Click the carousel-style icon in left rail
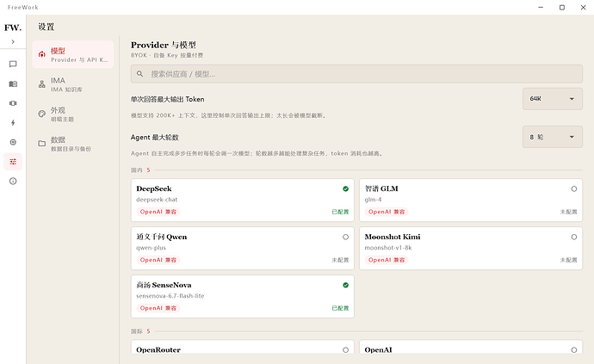This screenshot has height=364, width=594. 13,103
